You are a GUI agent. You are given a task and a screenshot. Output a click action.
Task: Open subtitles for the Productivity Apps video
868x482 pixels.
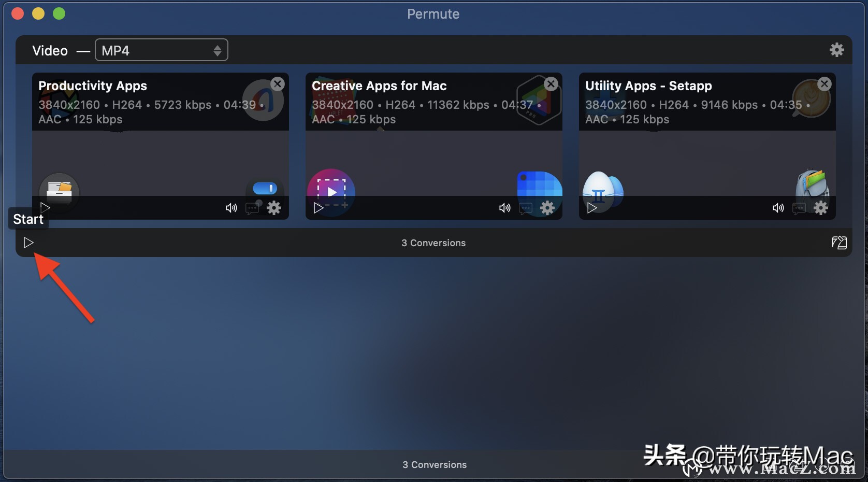pyautogui.click(x=253, y=208)
